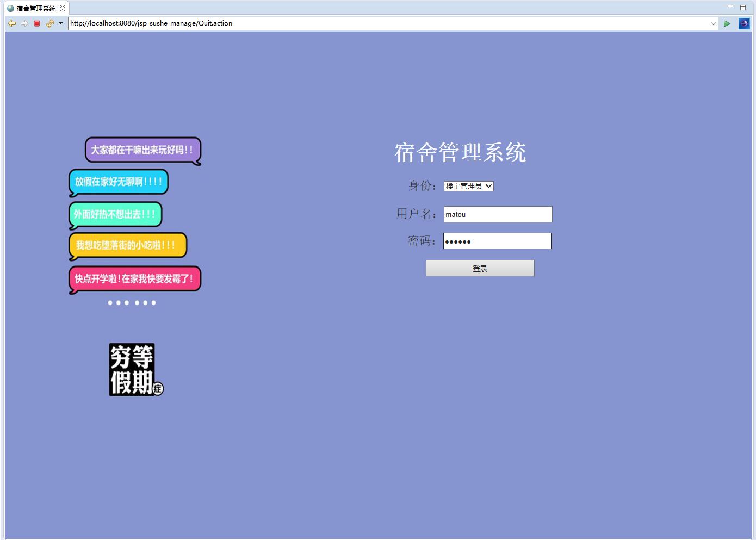Open the dropdown arrow beside the refresh icon
The image size is (756, 540).
60,23
